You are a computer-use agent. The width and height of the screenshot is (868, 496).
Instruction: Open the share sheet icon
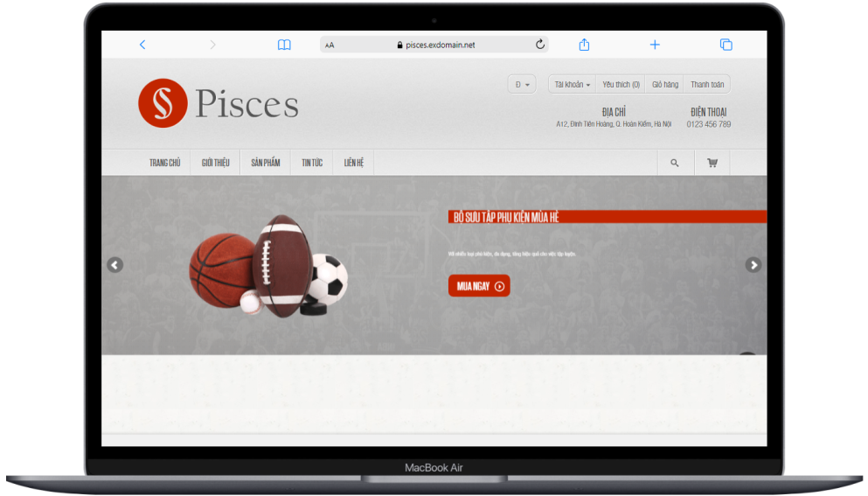tap(584, 45)
